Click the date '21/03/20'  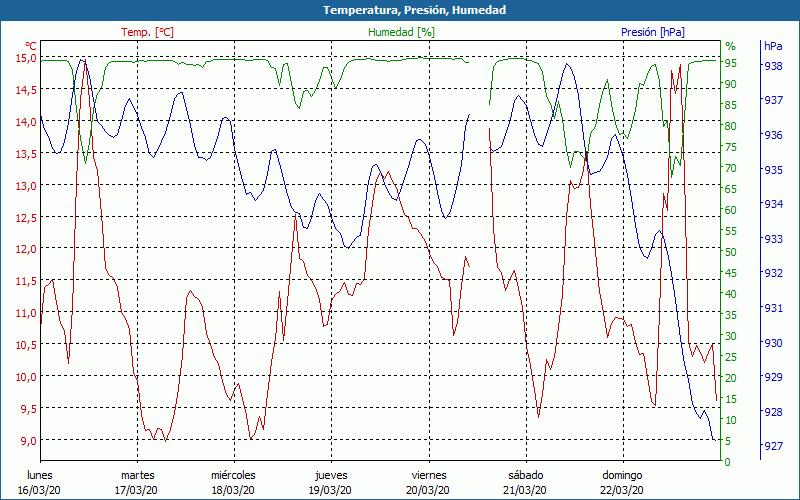click(525, 490)
